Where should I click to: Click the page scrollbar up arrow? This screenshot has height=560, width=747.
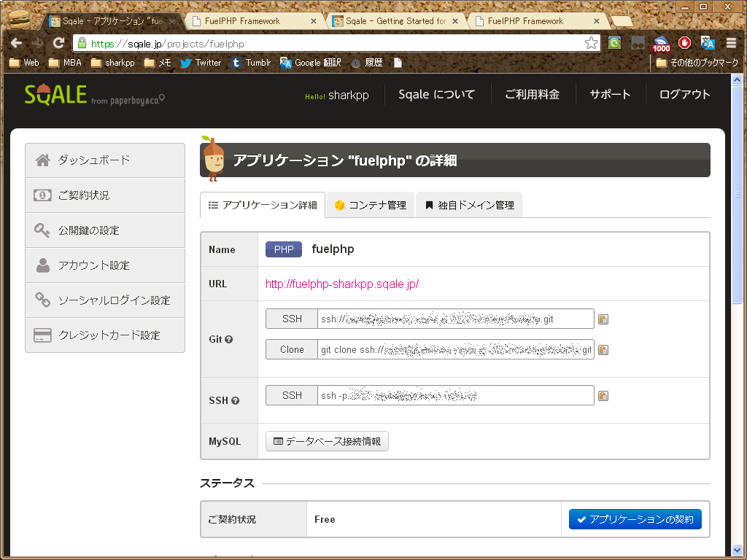(737, 80)
